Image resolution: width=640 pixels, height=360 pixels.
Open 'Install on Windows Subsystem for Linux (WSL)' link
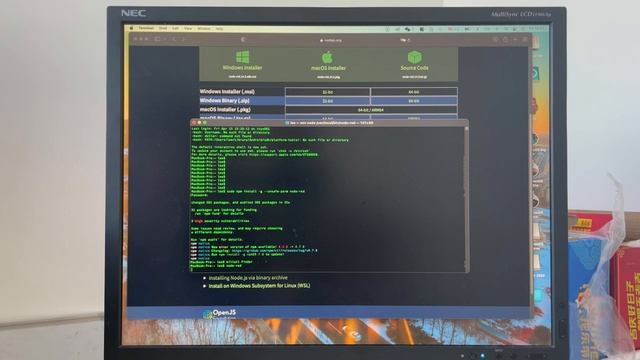coord(259,286)
